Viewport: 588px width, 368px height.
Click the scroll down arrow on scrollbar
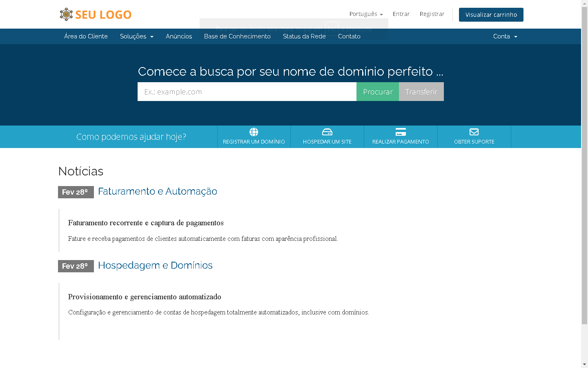[x=584, y=364]
